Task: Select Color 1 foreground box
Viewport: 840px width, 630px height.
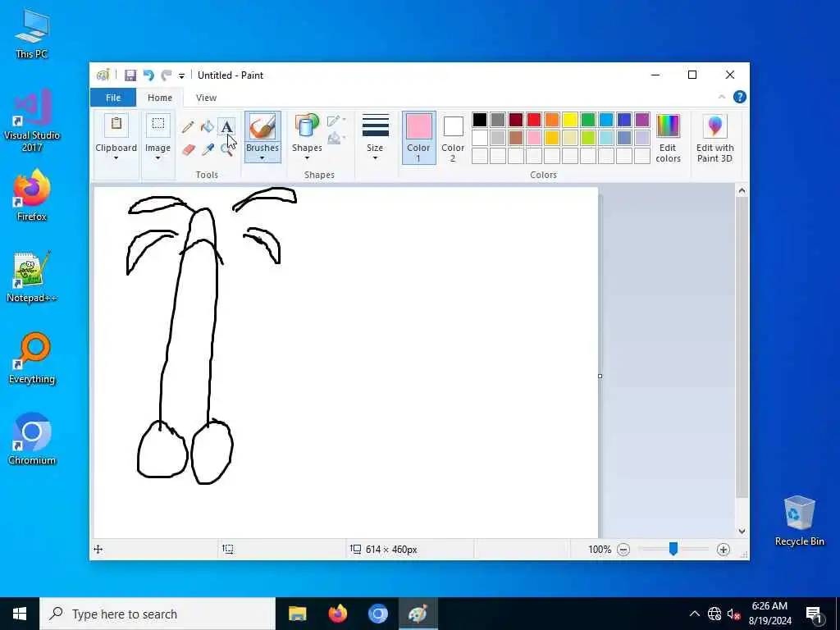Action: point(418,138)
